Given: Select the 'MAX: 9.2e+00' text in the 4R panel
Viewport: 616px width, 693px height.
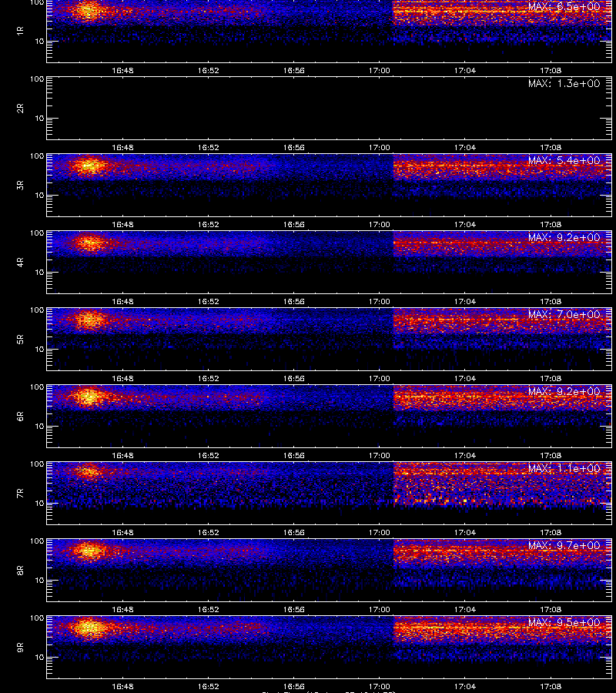Looking at the screenshot, I should pyautogui.click(x=564, y=237).
